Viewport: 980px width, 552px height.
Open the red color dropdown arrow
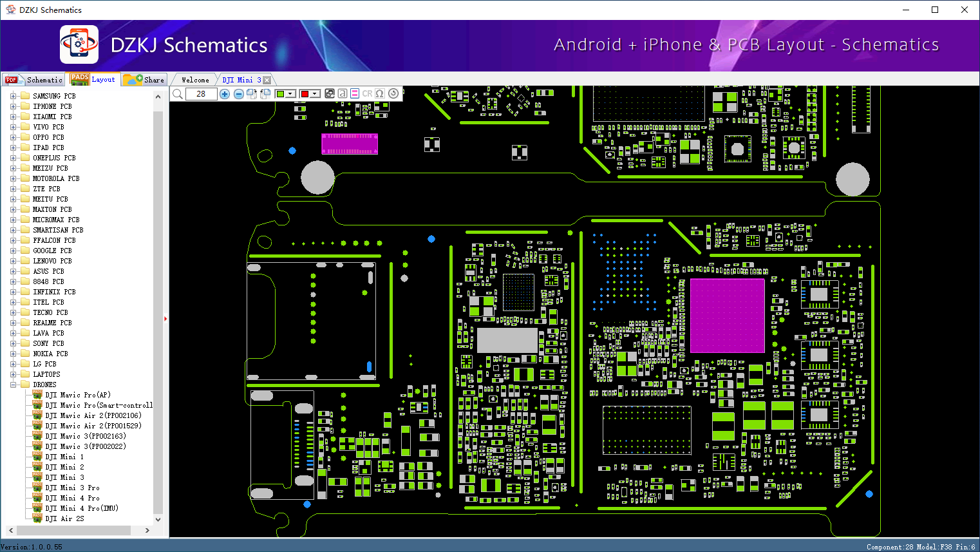tap(315, 94)
